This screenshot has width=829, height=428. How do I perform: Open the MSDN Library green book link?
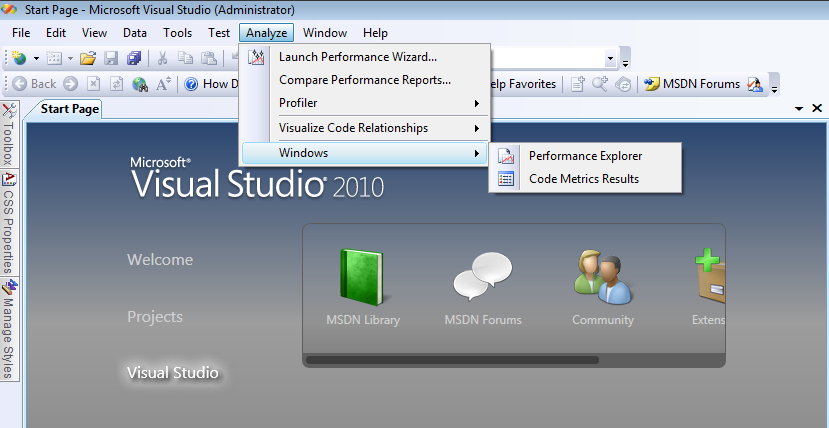(363, 288)
